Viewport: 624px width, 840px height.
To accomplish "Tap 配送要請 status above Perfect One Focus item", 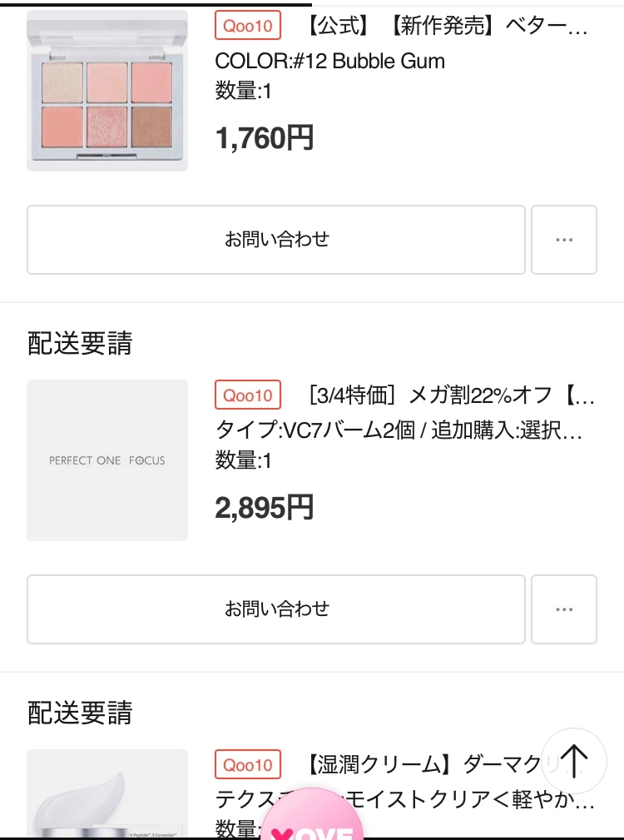I will tap(80, 343).
